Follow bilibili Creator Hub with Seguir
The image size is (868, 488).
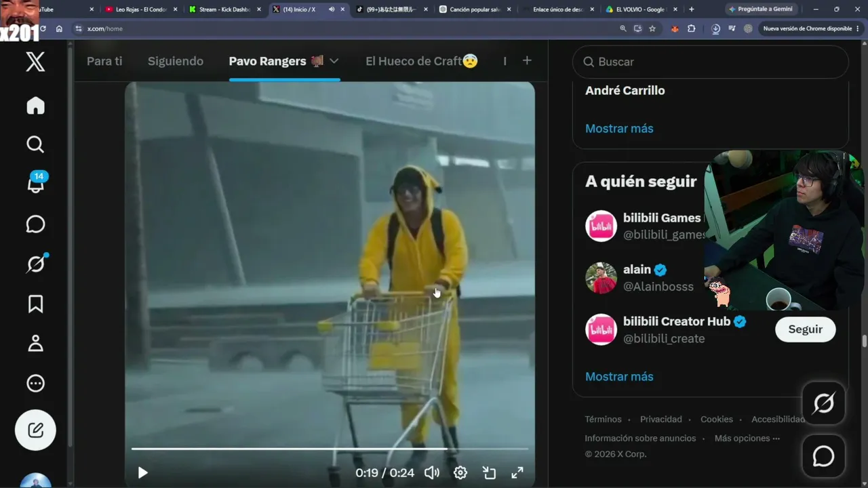click(x=805, y=329)
